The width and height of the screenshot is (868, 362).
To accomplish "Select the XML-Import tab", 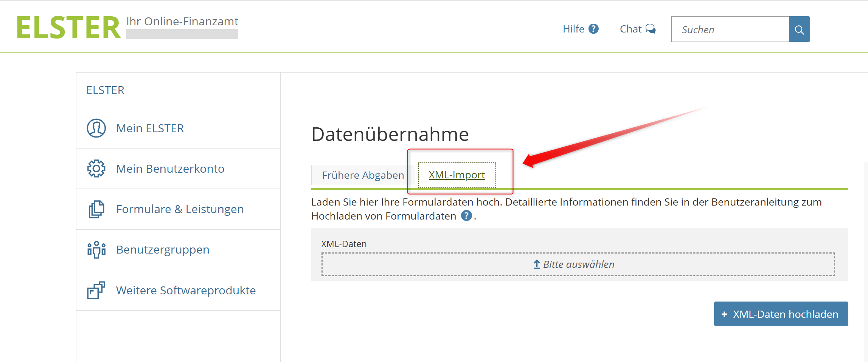I will pos(457,175).
